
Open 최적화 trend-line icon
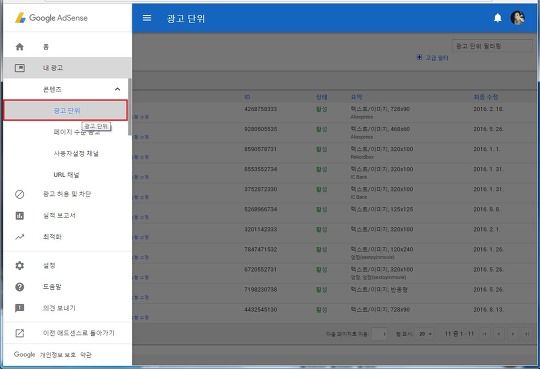pyautogui.click(x=20, y=237)
